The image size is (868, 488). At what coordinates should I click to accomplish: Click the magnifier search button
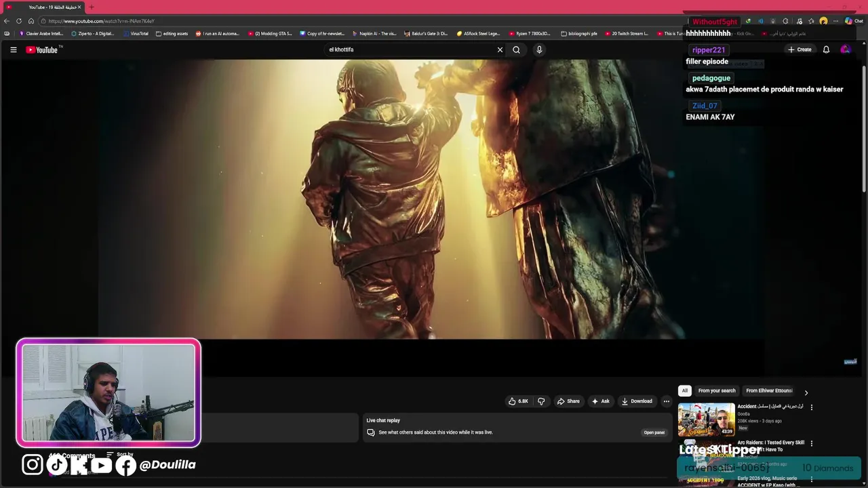[x=517, y=49]
